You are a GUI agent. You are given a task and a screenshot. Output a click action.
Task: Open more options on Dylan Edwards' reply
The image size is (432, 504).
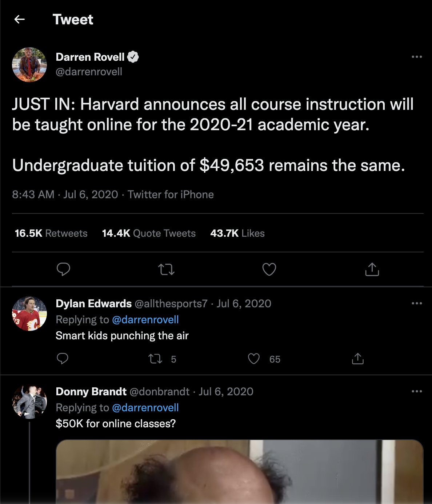pos(417,303)
